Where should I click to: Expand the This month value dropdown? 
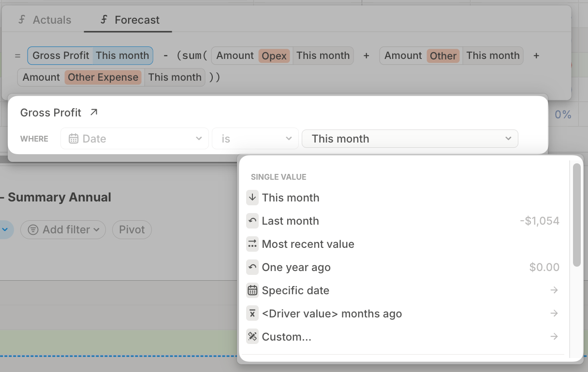[x=410, y=139]
